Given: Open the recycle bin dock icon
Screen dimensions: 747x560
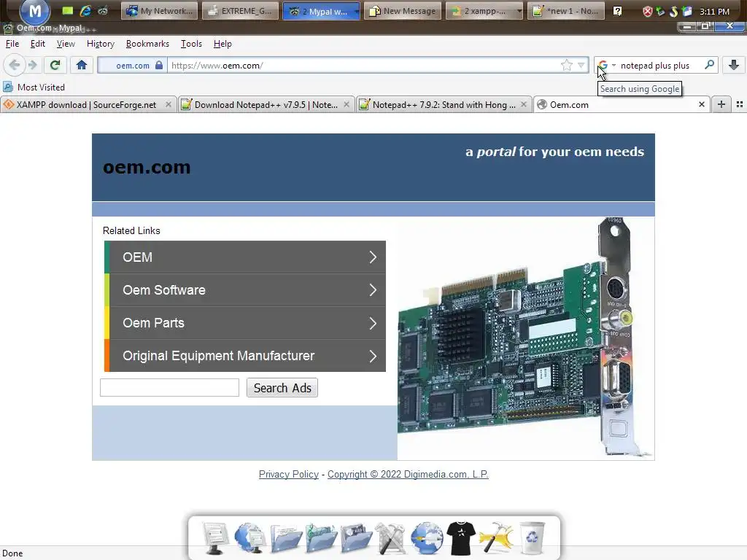Looking at the screenshot, I should 532,538.
